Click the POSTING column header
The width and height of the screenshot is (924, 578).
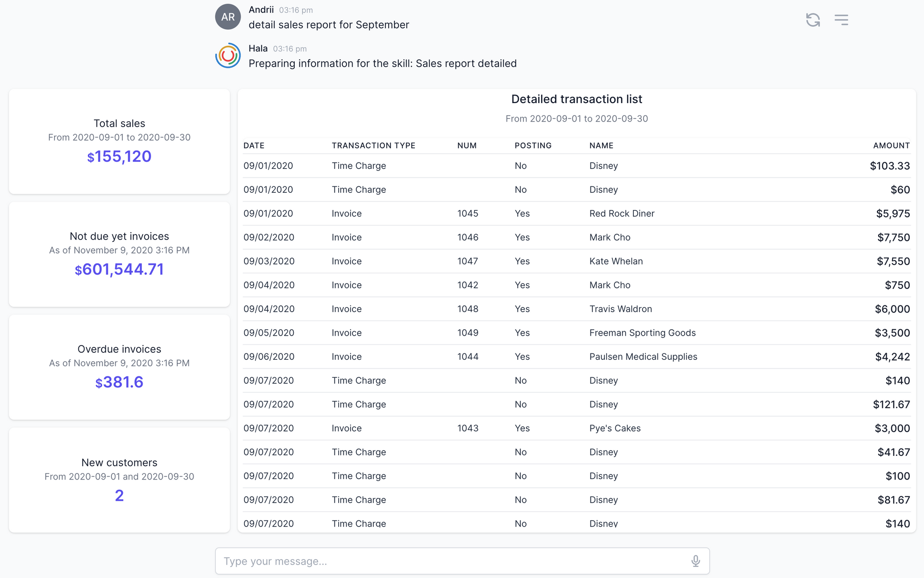point(533,145)
